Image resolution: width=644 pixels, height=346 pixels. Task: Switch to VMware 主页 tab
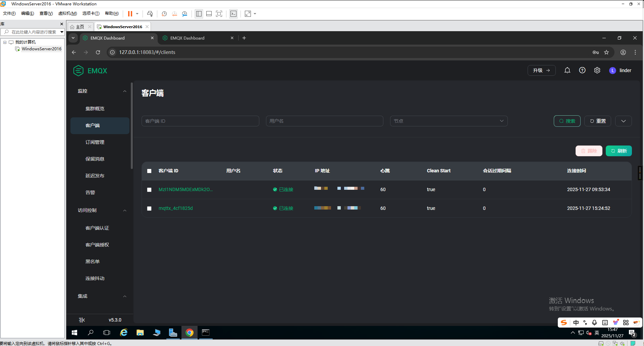click(80, 27)
